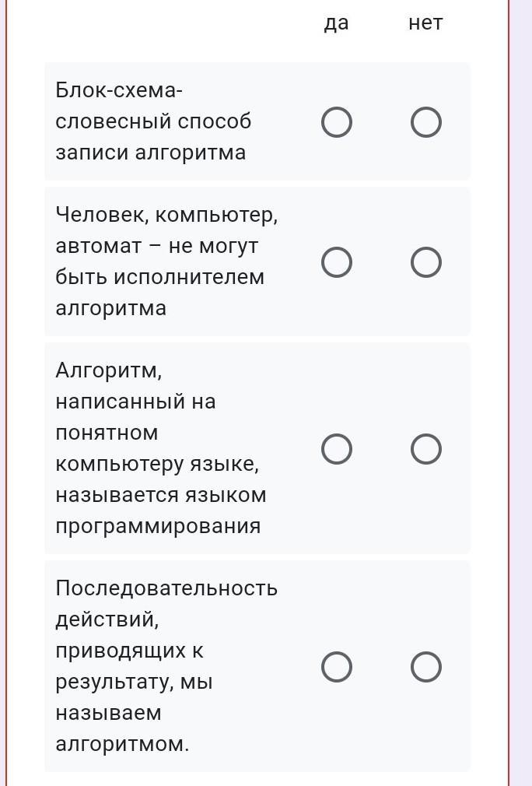This screenshot has width=532, height=786.
Task: Click the 'нет' column header
Action: point(425,23)
